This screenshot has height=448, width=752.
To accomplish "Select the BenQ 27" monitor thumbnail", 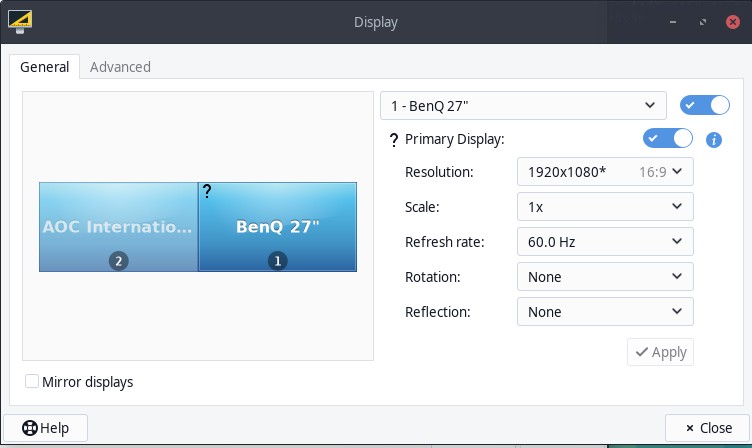I will click(x=278, y=227).
